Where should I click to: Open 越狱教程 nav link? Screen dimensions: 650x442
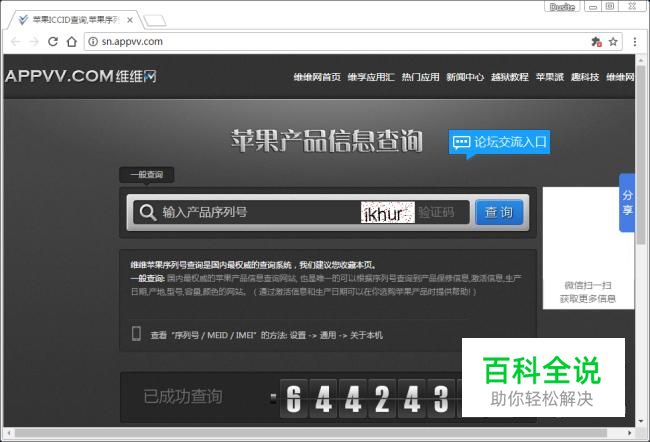click(x=509, y=77)
